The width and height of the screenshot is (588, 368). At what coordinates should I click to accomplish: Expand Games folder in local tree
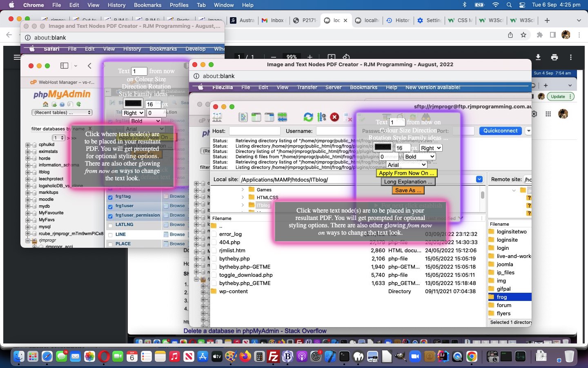243,190
